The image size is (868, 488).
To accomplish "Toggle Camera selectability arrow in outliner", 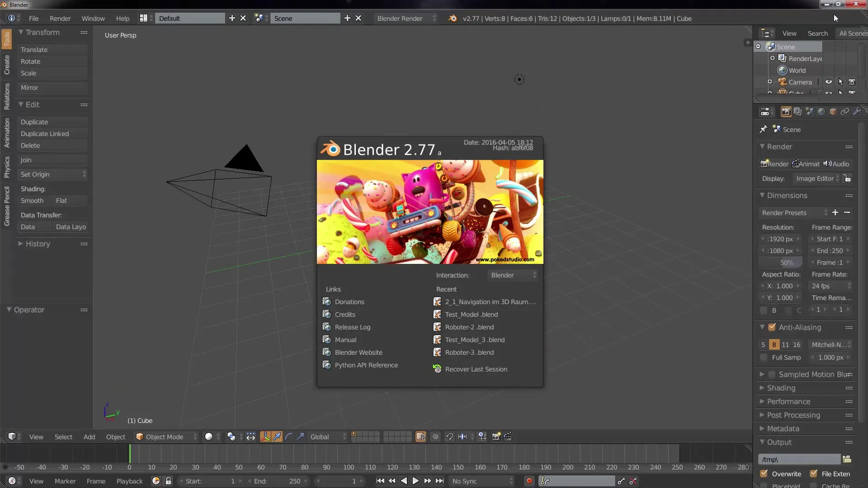I will (840, 82).
